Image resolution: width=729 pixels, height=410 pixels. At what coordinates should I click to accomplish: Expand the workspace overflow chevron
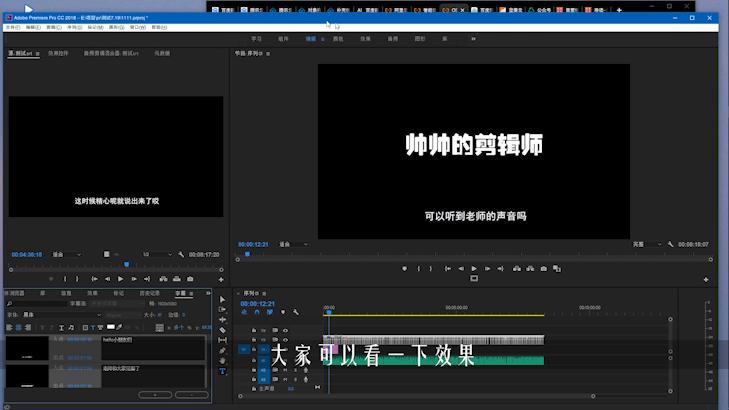point(473,39)
